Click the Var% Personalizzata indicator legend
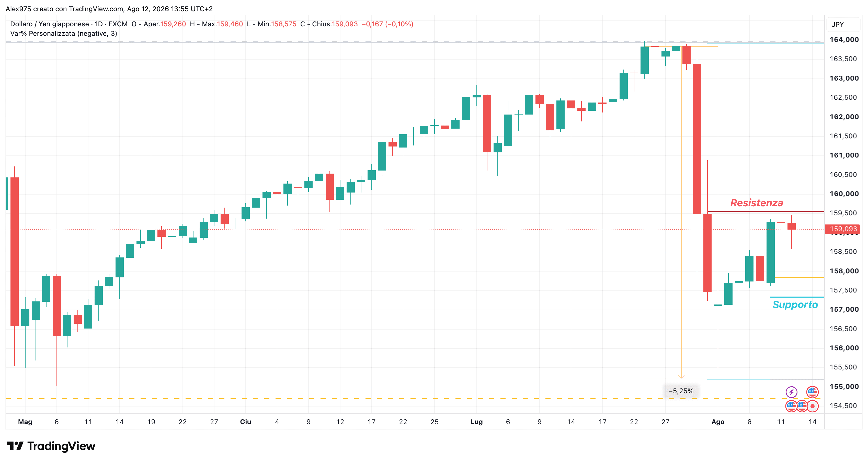 tap(64, 33)
